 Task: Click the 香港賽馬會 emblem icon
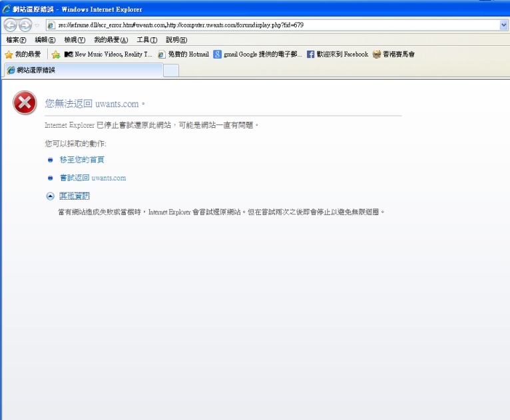coord(377,55)
